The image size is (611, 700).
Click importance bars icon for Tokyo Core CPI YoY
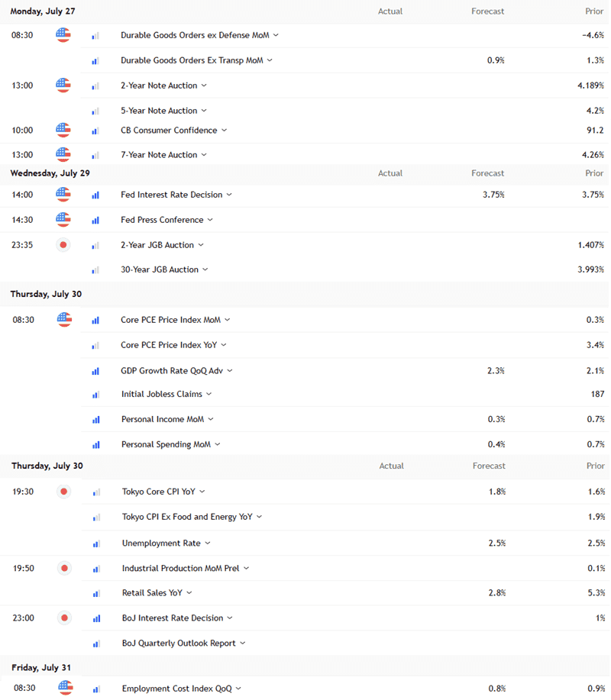coord(96,492)
